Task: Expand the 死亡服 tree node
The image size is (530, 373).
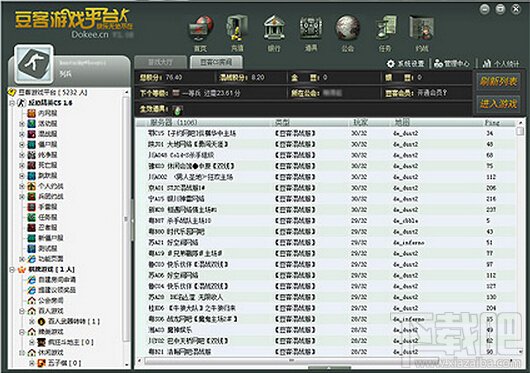Action: point(22,166)
